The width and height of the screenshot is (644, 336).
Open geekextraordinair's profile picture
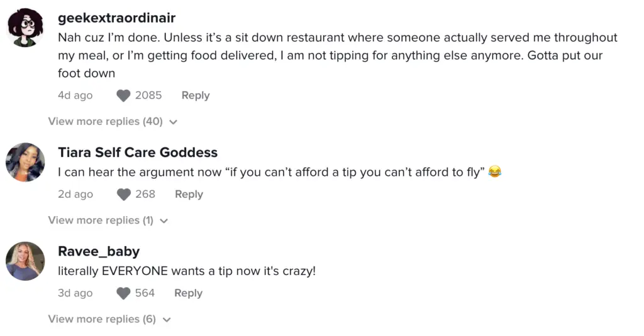point(25,28)
